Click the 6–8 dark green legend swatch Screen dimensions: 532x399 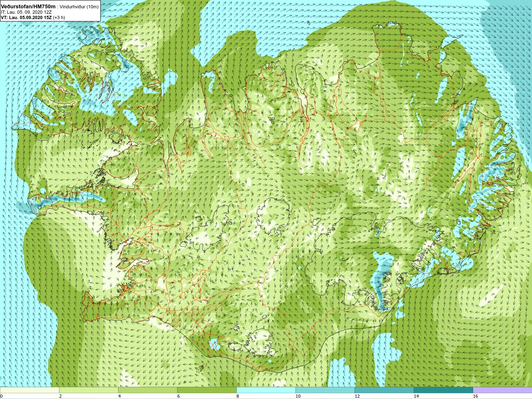click(x=207, y=390)
